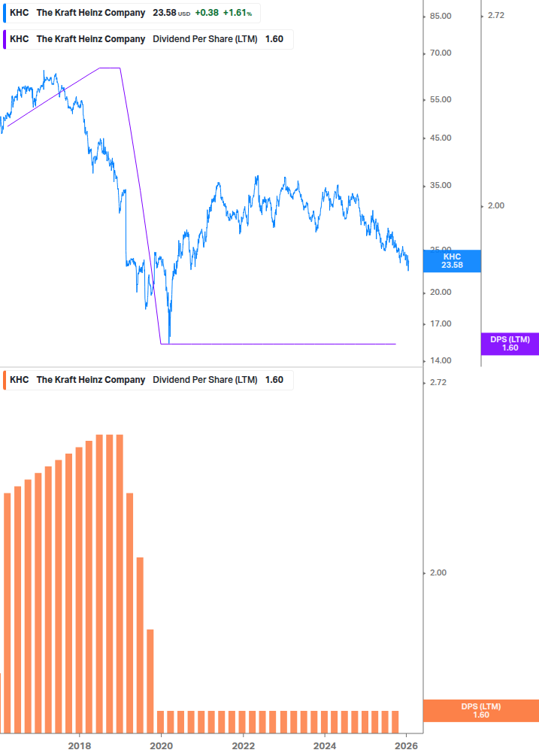539x756 pixels.
Task: Click the 2.72 label on lower chart's axis
Action: [438, 382]
